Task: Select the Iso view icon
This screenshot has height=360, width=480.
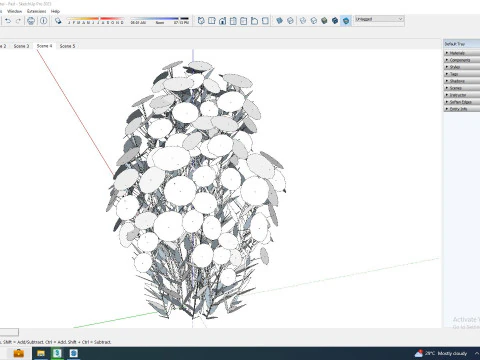Action: click(x=201, y=21)
